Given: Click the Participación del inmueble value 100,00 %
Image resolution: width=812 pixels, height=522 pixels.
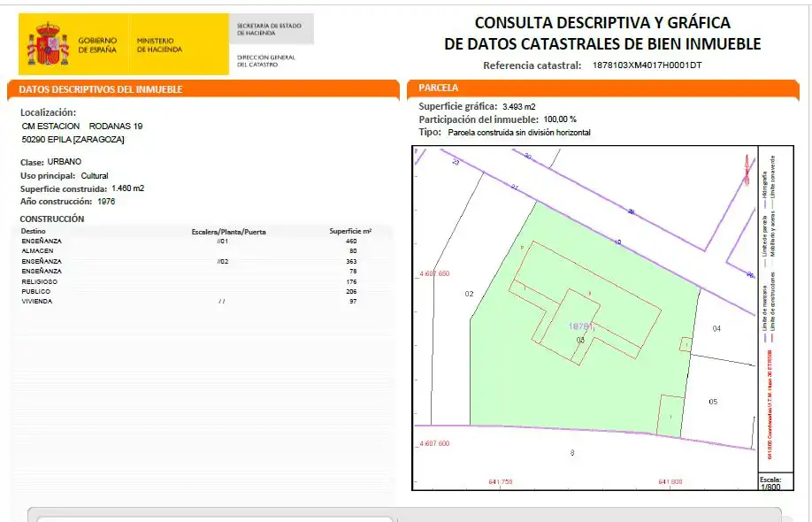Looking at the screenshot, I should point(560,119).
